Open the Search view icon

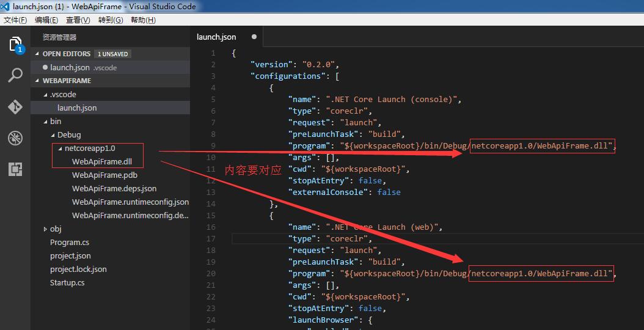click(x=15, y=75)
